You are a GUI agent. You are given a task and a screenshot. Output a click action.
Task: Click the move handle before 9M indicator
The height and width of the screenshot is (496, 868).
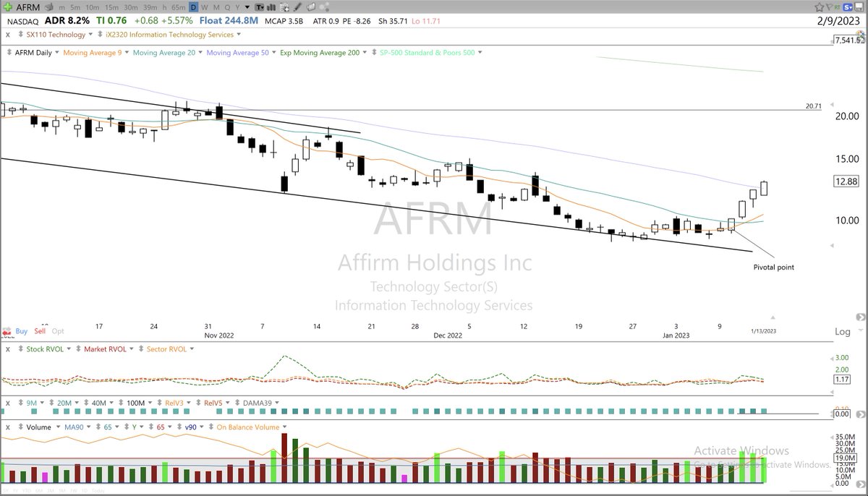[x=20, y=403]
